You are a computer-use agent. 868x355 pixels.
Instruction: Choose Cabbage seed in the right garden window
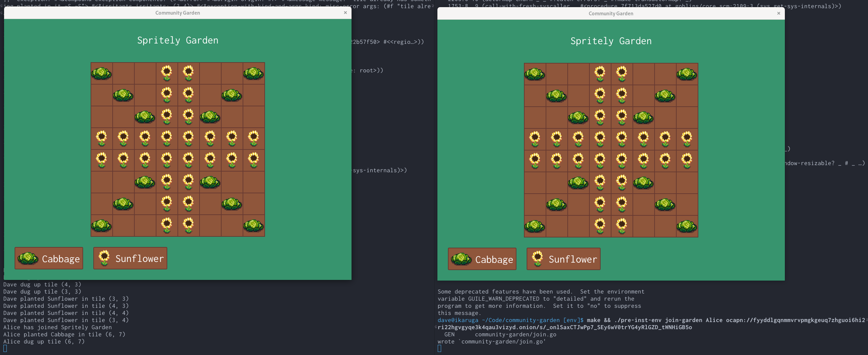tap(482, 259)
